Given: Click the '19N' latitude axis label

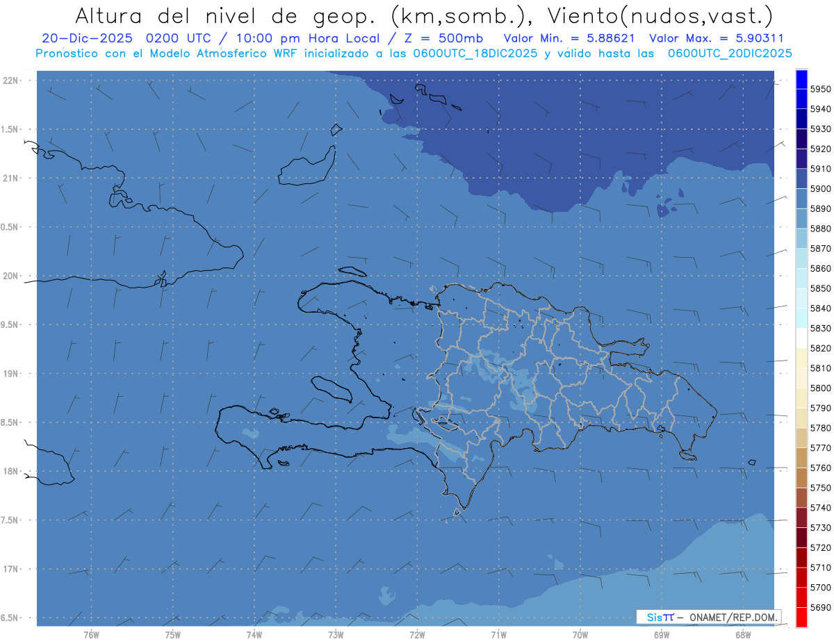Looking at the screenshot, I should pos(10,374).
